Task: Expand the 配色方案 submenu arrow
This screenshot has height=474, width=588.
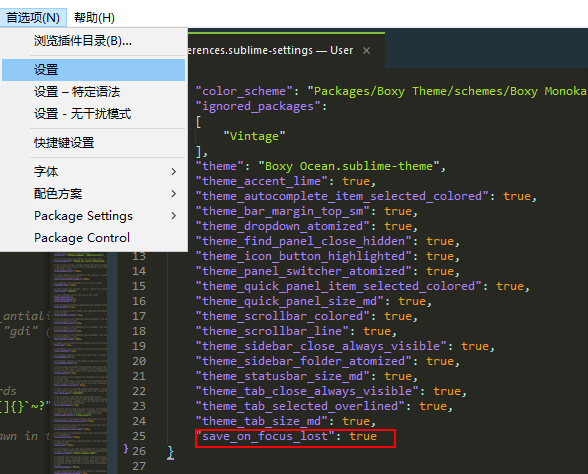Action: pyautogui.click(x=173, y=194)
